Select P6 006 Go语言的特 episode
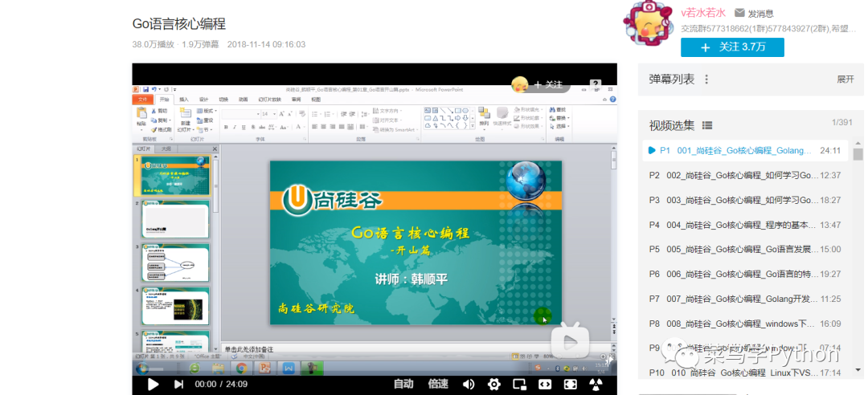 point(745,274)
